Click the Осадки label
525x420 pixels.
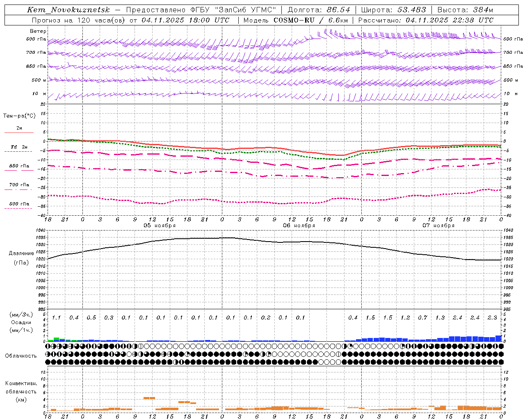point(21,322)
